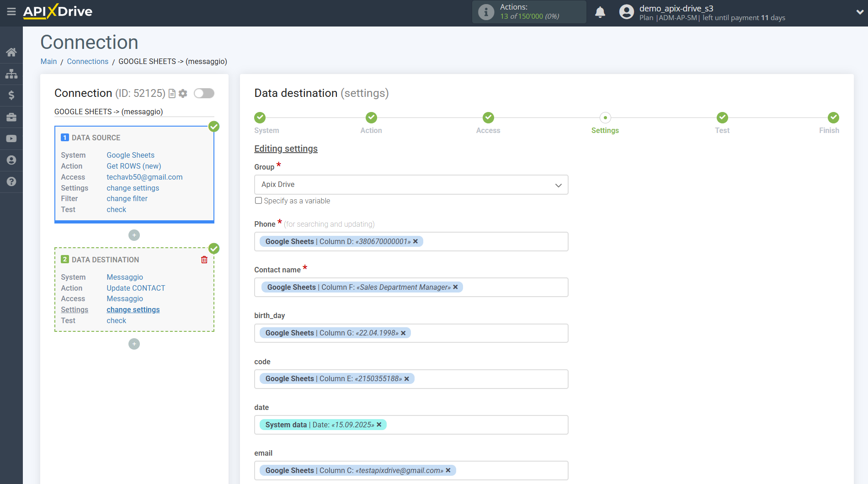Viewport: 868px width, 484px height.
Task: Open the Group dropdown Apix Drive
Action: (x=411, y=185)
